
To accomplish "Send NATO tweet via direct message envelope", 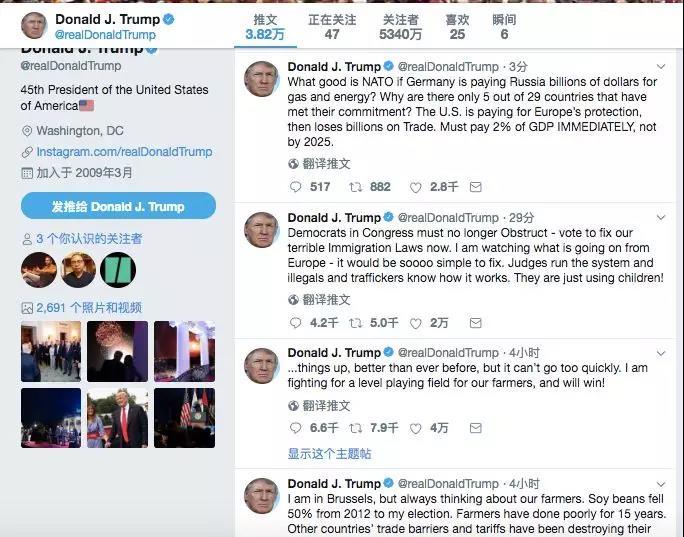I will (x=475, y=187).
